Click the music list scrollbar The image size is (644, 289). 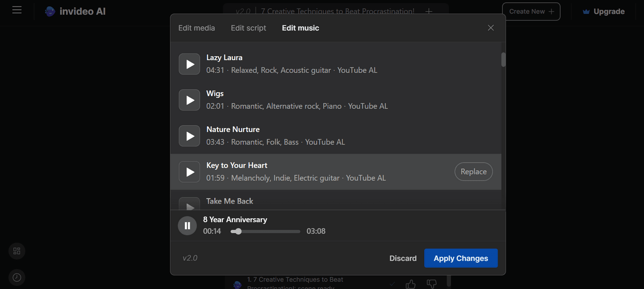(503, 59)
